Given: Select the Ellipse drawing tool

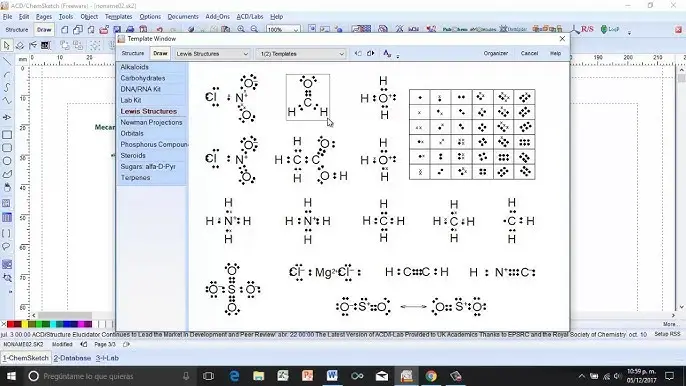Looking at the screenshot, I should pos(7,161).
